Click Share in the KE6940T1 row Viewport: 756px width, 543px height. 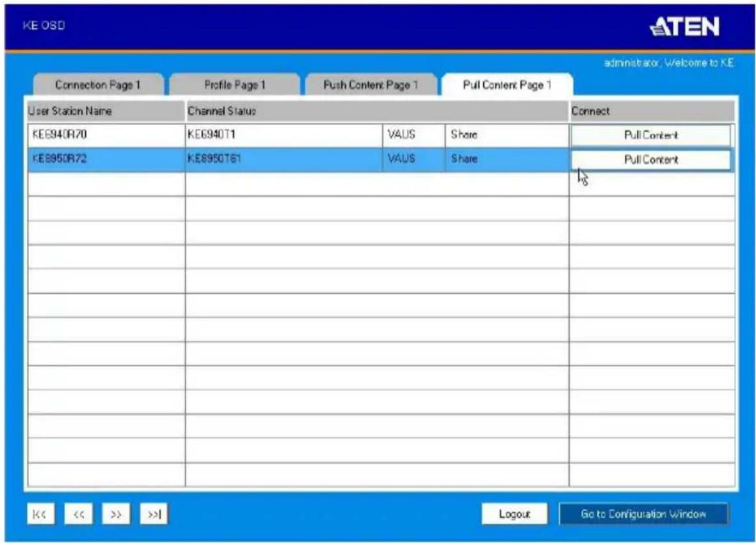click(507, 134)
